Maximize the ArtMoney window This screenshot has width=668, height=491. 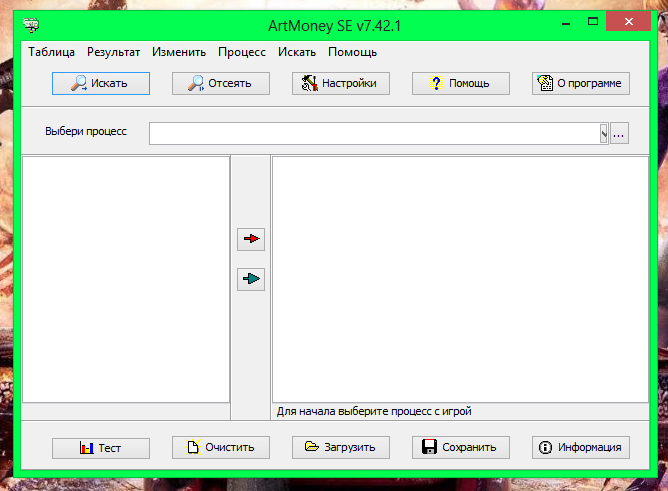(593, 22)
